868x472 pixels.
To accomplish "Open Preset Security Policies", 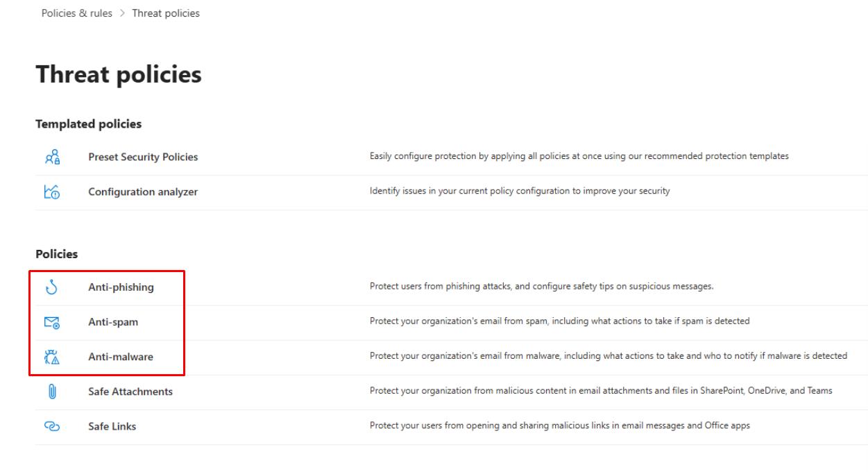I will [x=143, y=157].
